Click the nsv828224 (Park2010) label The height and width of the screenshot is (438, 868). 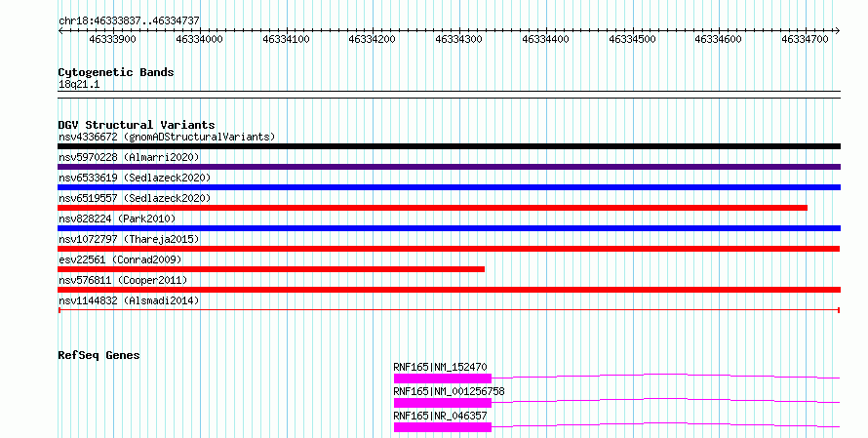[117, 219]
